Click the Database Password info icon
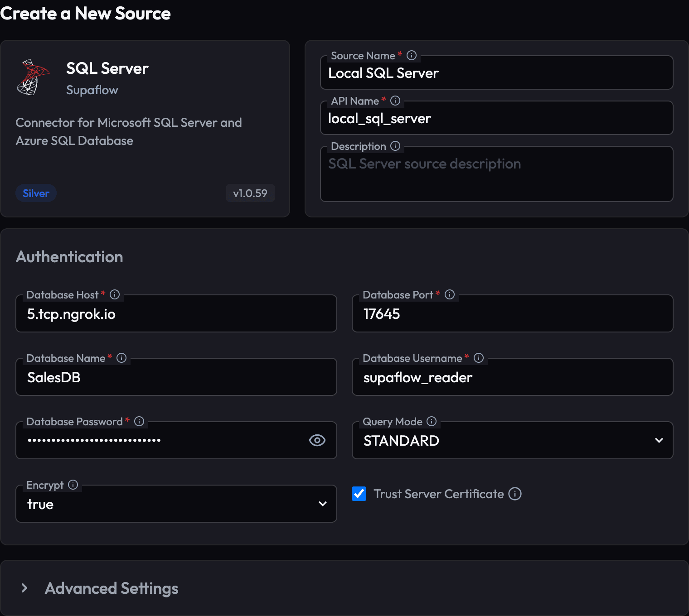The height and width of the screenshot is (616, 689). pyautogui.click(x=139, y=421)
